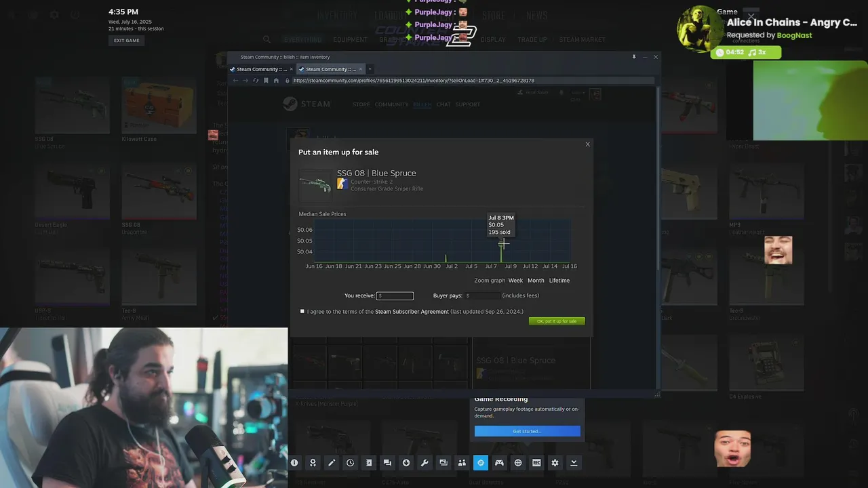Open the DISPLAY tab in CS2 menu
The width and height of the screenshot is (868, 488).
[x=494, y=40]
